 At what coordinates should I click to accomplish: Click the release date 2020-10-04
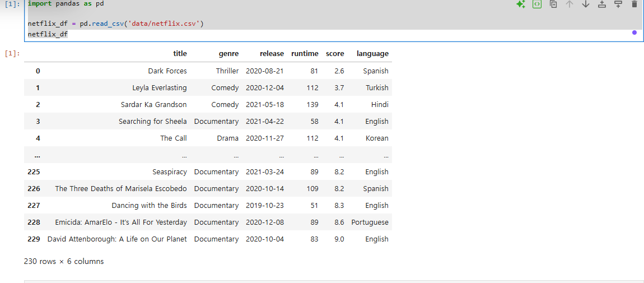point(265,239)
